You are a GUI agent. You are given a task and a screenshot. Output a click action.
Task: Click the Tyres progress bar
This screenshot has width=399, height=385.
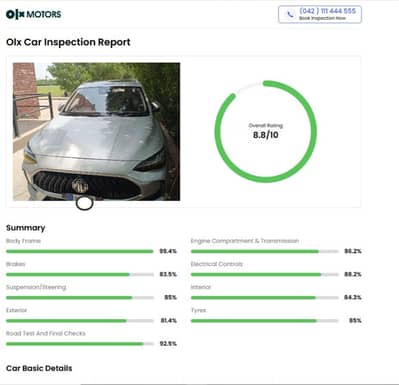point(265,321)
